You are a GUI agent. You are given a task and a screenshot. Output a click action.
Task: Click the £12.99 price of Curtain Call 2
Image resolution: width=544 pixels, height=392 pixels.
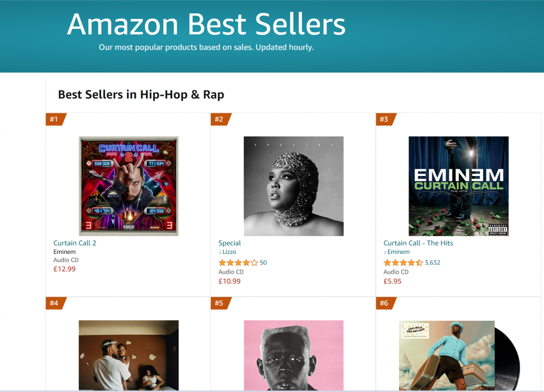pos(64,269)
